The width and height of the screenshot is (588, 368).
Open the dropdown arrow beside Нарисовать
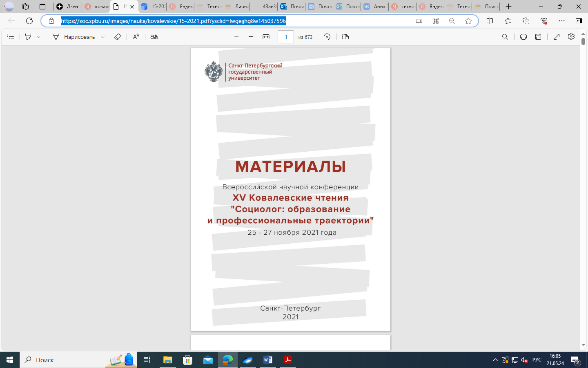[103, 37]
